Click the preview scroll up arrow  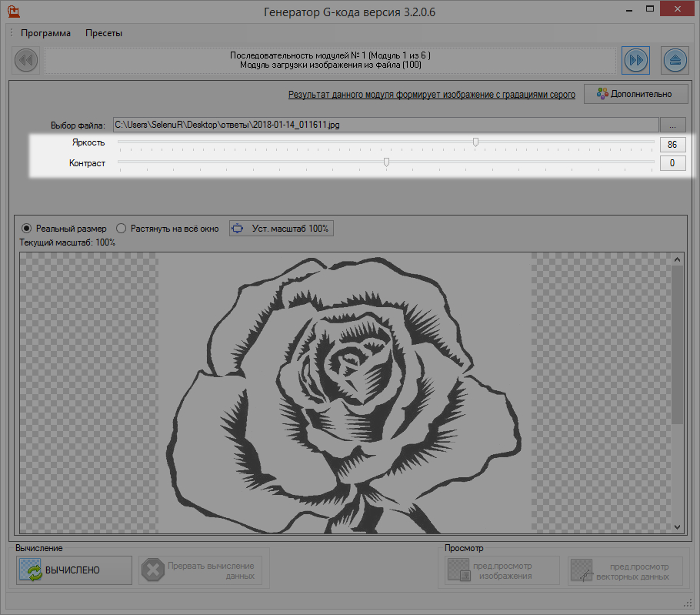click(x=677, y=259)
